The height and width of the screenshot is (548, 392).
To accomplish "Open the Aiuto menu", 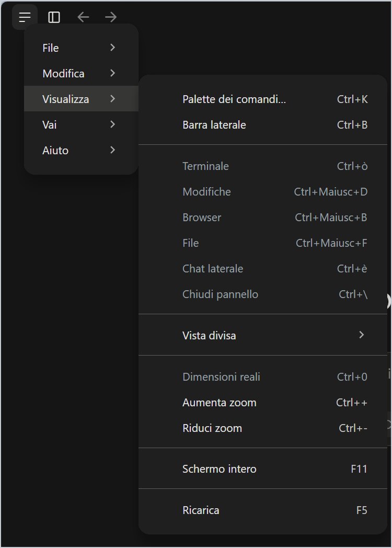I will tap(81, 150).
